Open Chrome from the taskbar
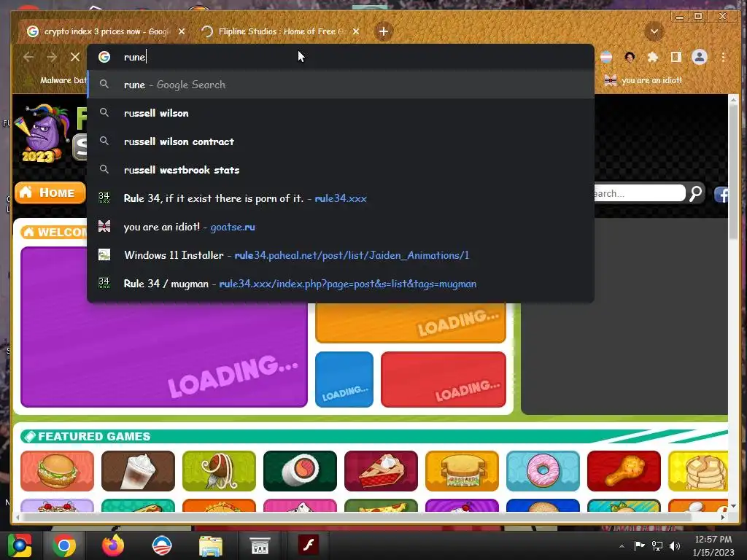Screen dimensions: 747x560 click(64, 545)
